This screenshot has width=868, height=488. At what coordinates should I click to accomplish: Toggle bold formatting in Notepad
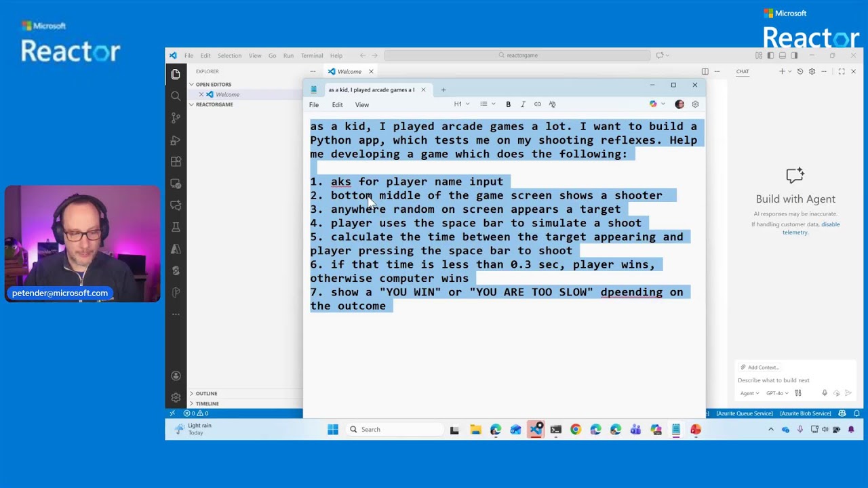508,104
